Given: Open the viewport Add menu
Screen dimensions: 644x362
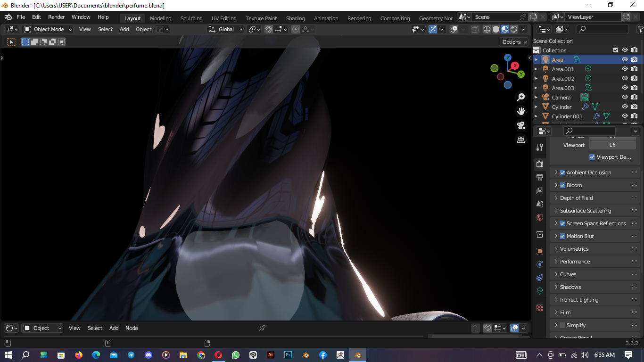Looking at the screenshot, I should click(124, 29).
